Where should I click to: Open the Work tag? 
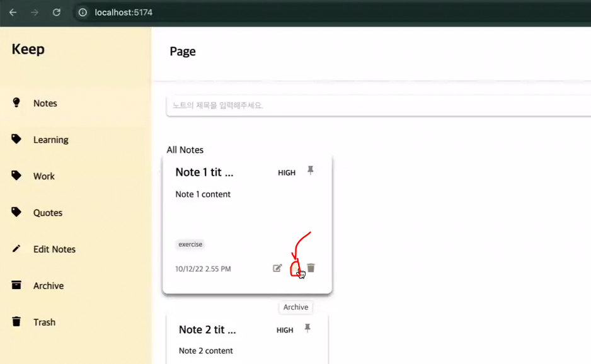[43, 176]
